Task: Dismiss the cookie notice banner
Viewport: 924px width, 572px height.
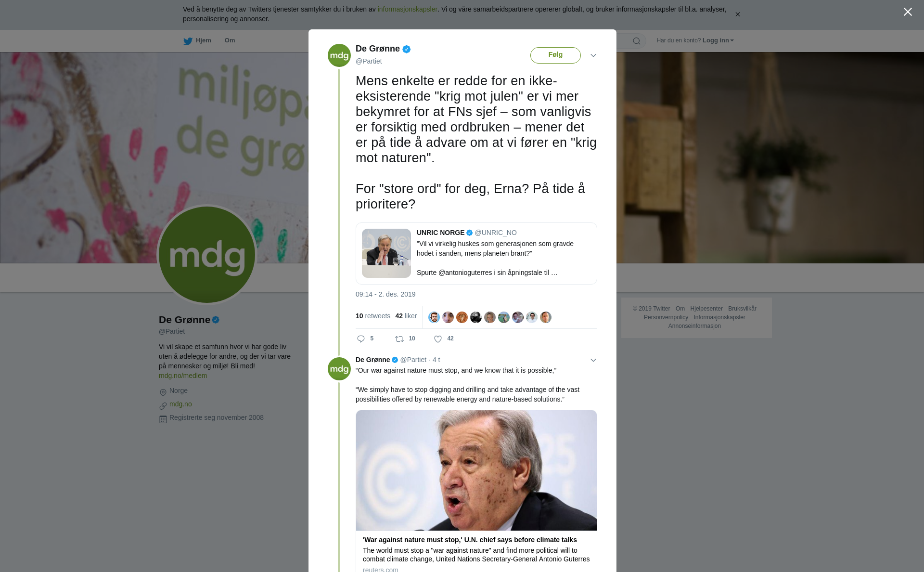Action: click(x=737, y=14)
